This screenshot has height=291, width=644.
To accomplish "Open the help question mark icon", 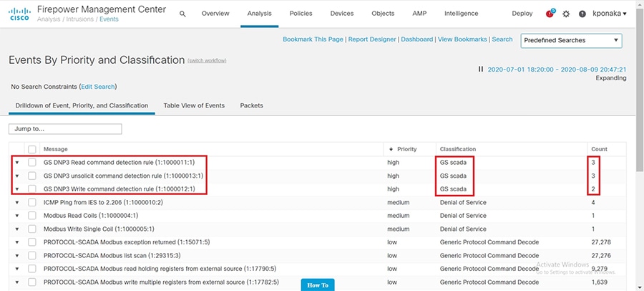I will pyautogui.click(x=582, y=14).
